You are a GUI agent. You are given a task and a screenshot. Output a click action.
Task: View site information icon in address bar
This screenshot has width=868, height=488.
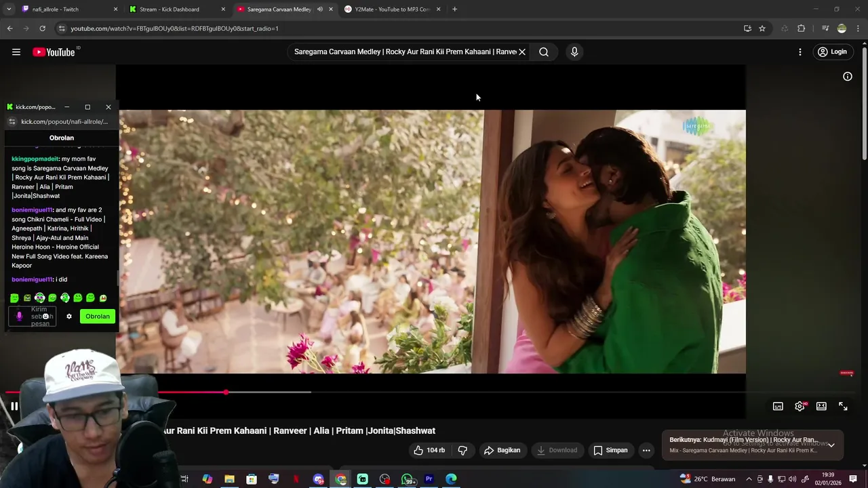click(62, 28)
